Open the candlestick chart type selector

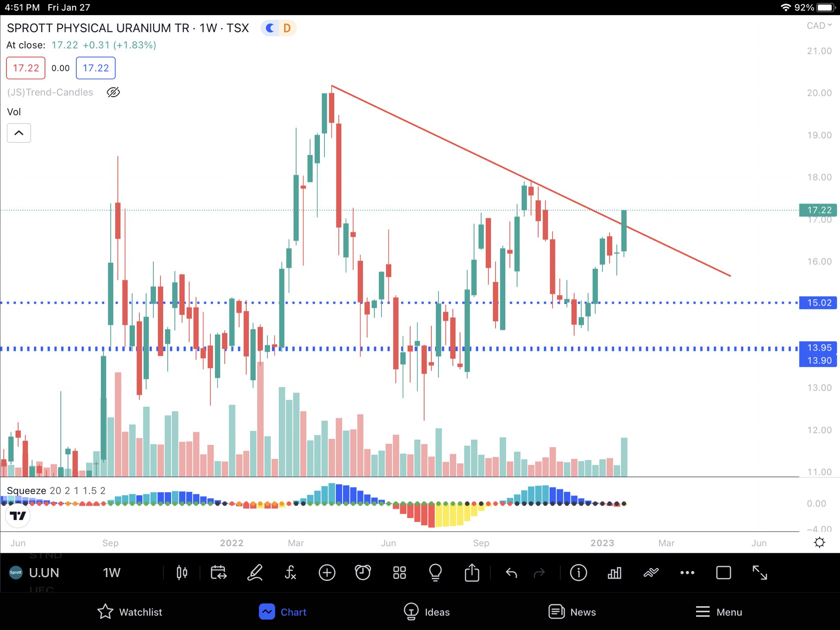pyautogui.click(x=182, y=573)
